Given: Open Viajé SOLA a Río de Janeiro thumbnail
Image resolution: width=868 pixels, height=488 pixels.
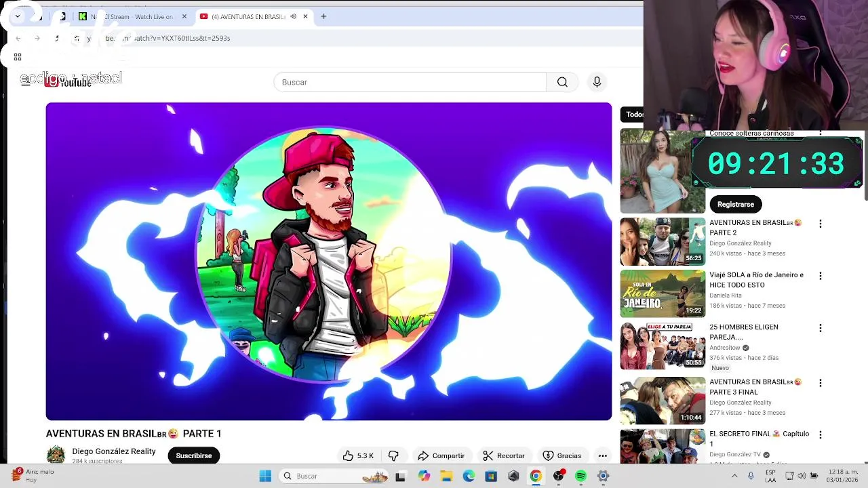Looking at the screenshot, I should (x=663, y=293).
